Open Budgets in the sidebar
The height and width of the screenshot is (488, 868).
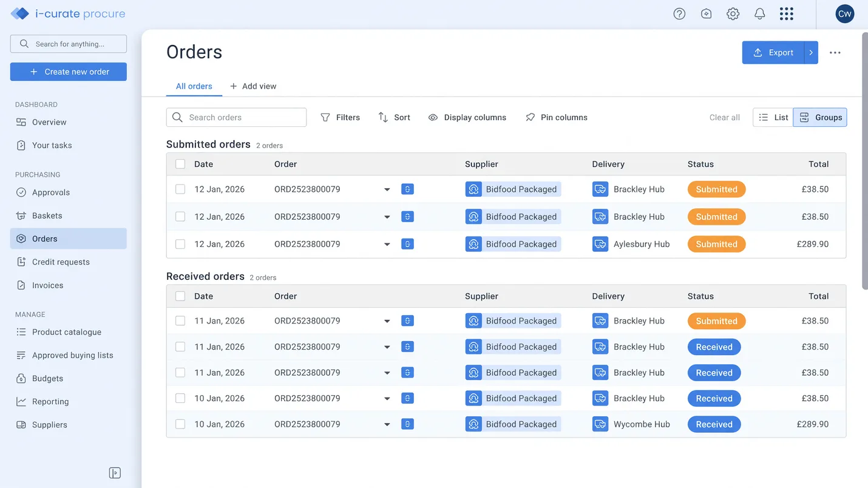pos(68,378)
